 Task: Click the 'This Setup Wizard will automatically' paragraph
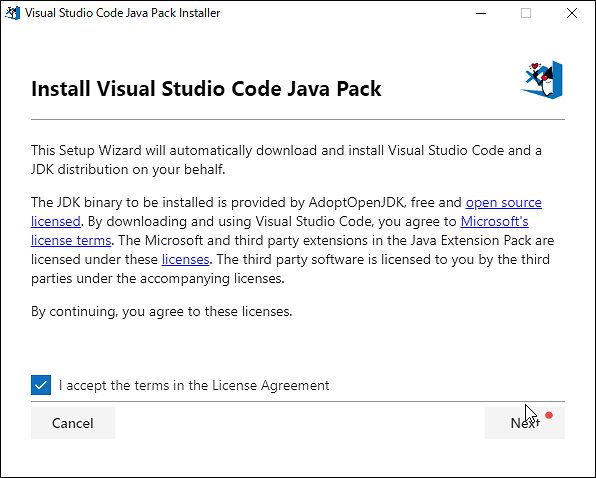(286, 160)
